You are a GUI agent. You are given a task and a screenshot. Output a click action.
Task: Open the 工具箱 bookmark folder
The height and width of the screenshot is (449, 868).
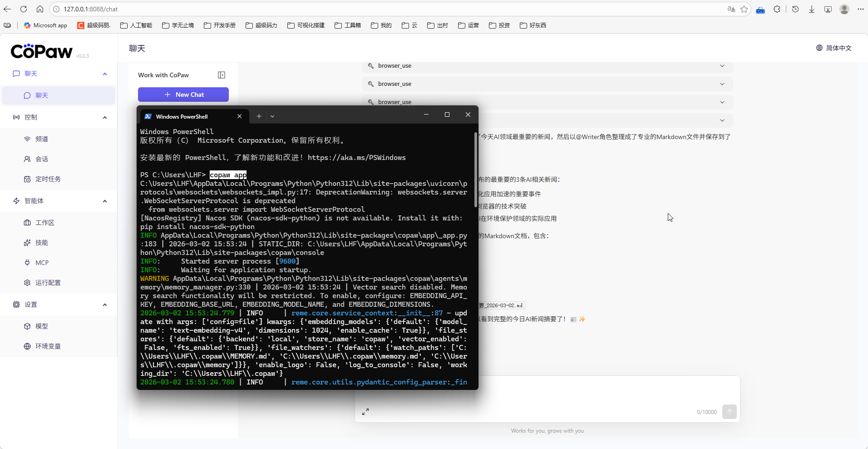point(348,25)
